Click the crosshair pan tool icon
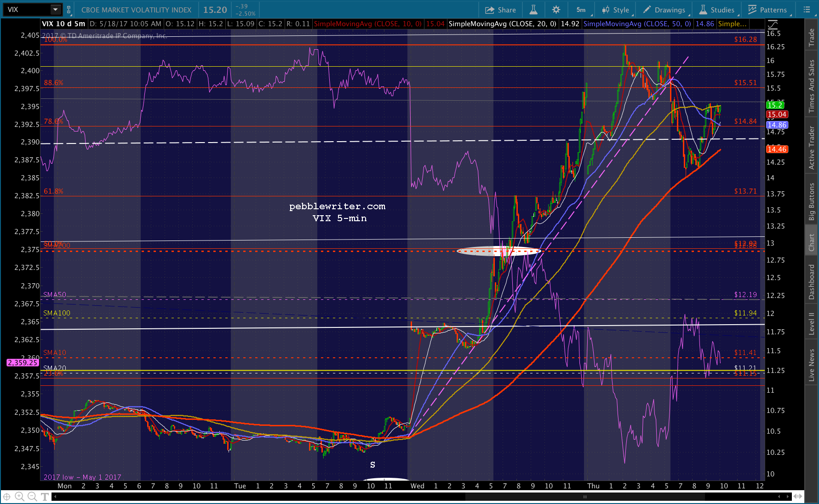The height and width of the screenshot is (504, 819). point(6,497)
